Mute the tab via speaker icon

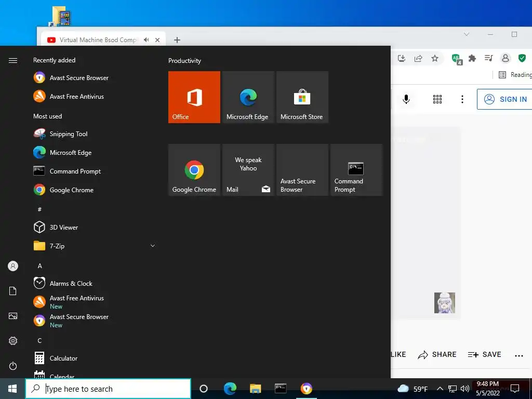click(146, 39)
